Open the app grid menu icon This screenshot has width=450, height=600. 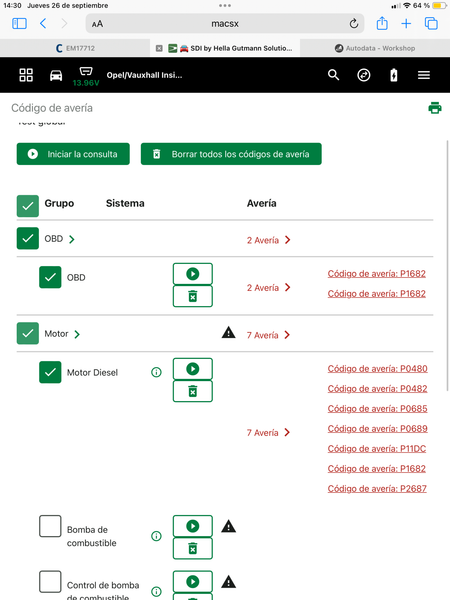coord(26,75)
